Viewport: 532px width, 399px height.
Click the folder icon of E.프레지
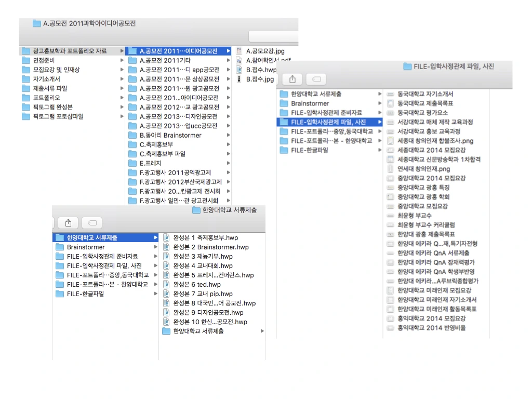point(132,163)
